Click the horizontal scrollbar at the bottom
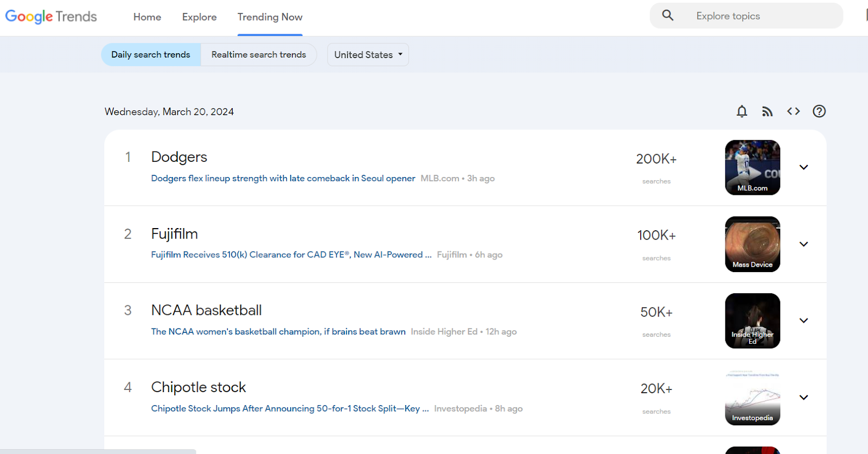Viewport: 868px width, 454px height. tap(98, 451)
